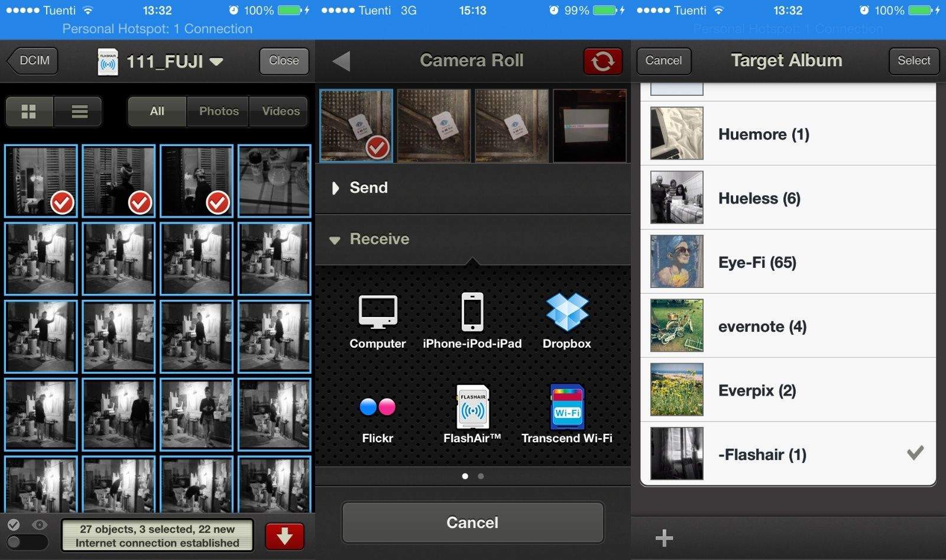Open the Videos tab
946x560 pixels.
[279, 111]
